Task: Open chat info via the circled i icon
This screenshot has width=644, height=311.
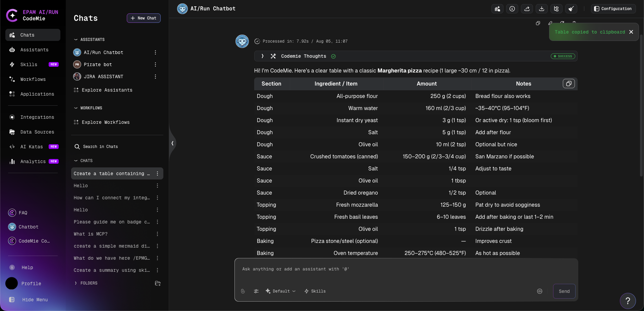Action: click(512, 9)
